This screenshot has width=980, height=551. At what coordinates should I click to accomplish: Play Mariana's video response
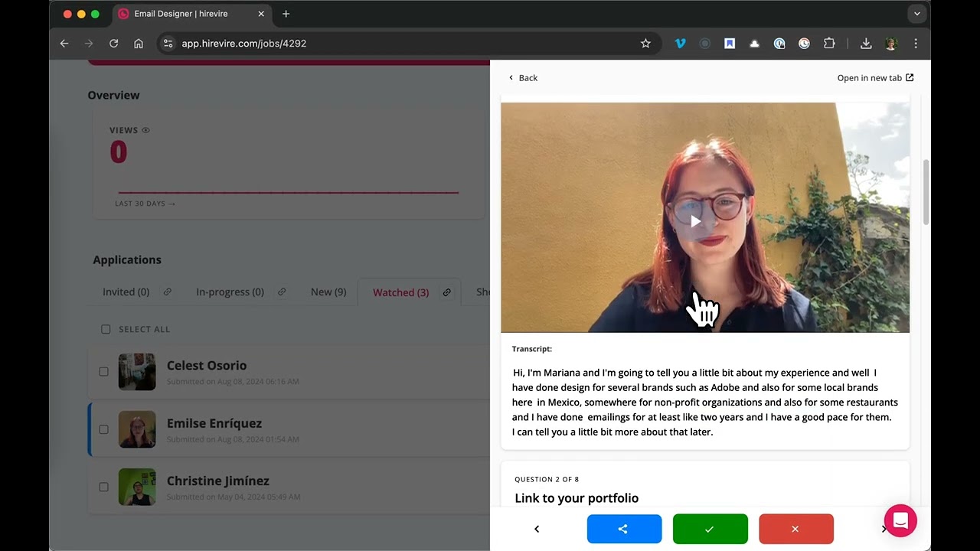coord(695,221)
